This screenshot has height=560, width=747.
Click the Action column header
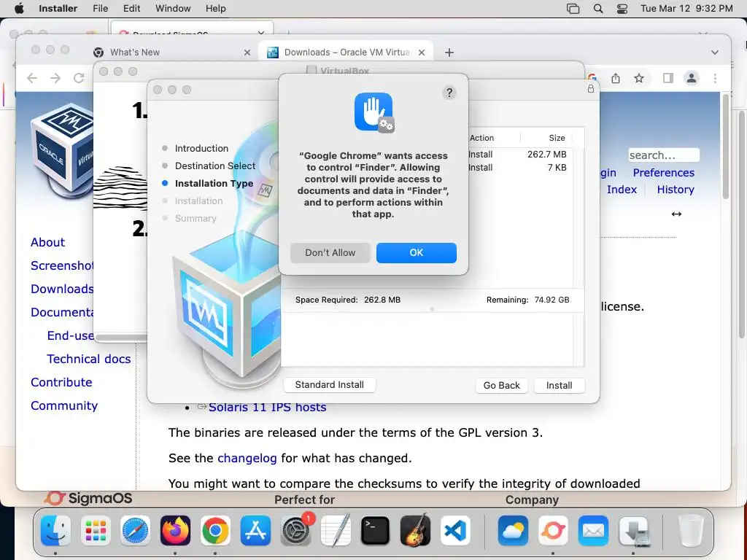click(481, 138)
